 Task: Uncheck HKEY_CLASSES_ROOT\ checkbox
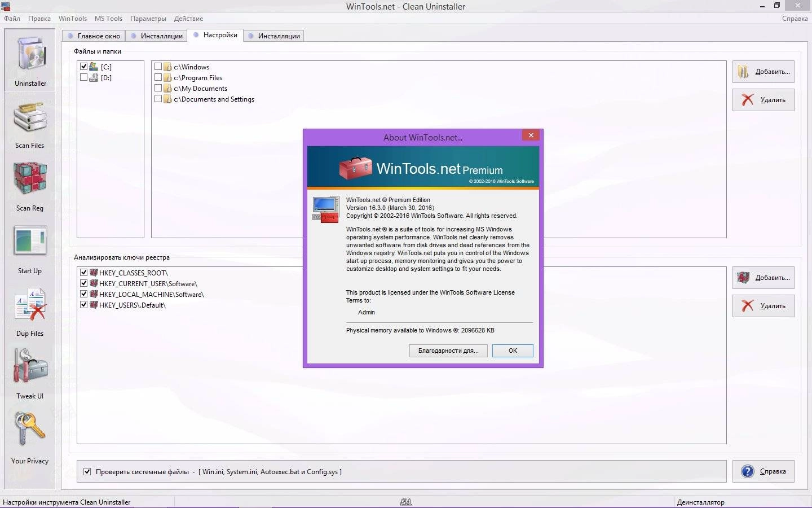tap(83, 273)
